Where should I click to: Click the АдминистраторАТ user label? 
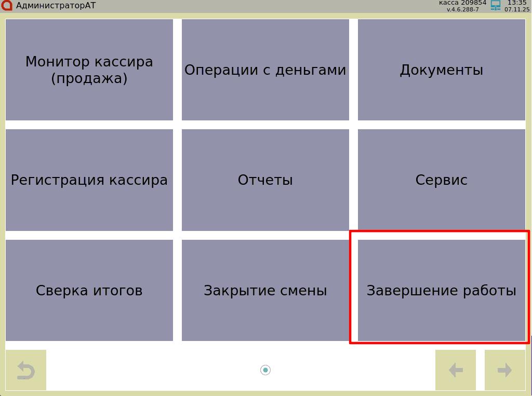[x=56, y=6]
